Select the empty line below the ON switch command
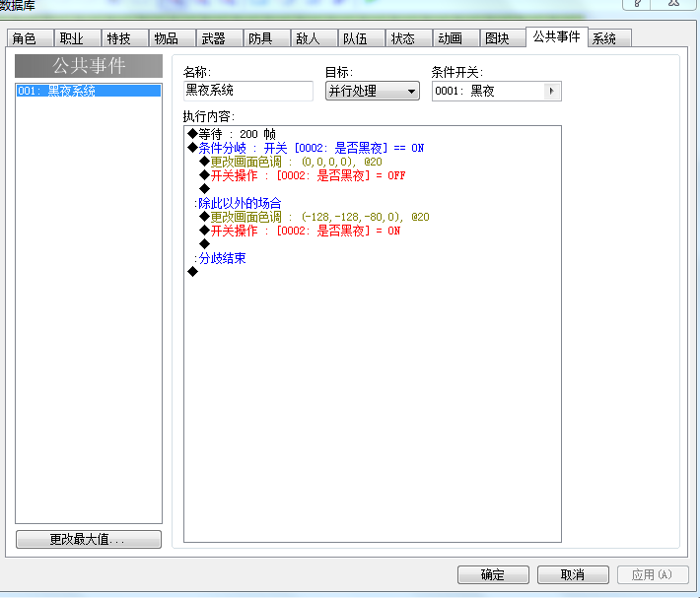 click(x=373, y=244)
